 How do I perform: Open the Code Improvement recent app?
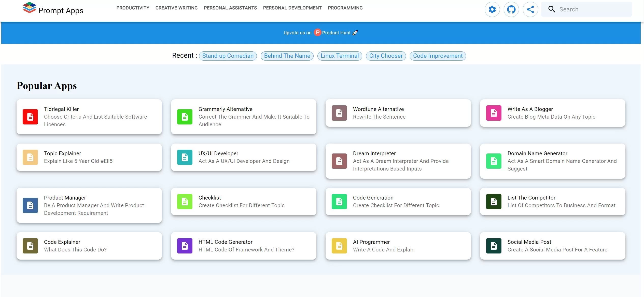click(x=438, y=55)
